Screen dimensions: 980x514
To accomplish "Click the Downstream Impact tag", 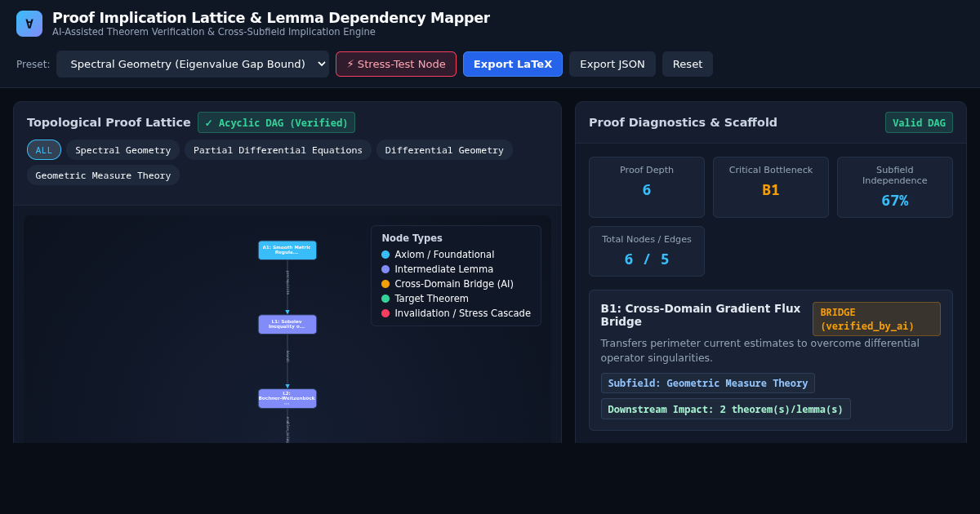I will coord(726,409).
